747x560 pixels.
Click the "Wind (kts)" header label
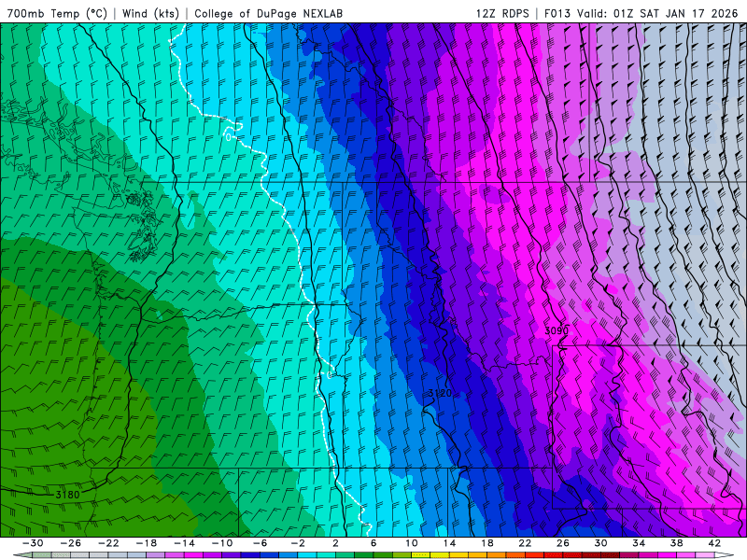point(150,13)
